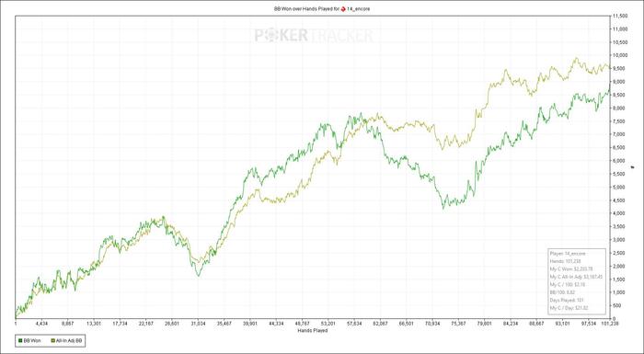Click the 4,434 x-axis label
The height and width of the screenshot is (354, 644).
point(42,324)
